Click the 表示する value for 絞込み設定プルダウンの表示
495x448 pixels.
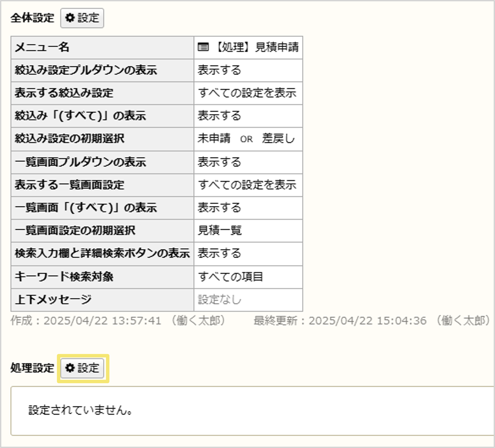pyautogui.click(x=219, y=70)
